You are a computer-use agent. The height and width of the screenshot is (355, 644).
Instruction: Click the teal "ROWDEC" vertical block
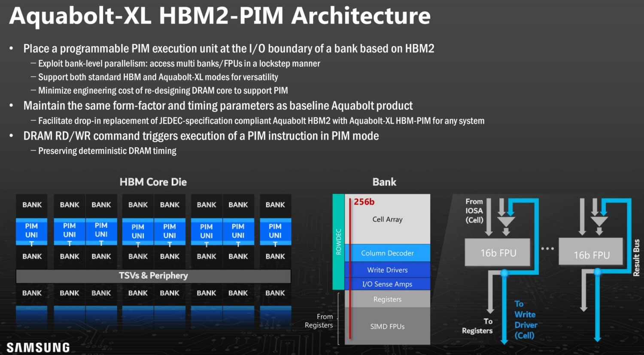tap(338, 242)
